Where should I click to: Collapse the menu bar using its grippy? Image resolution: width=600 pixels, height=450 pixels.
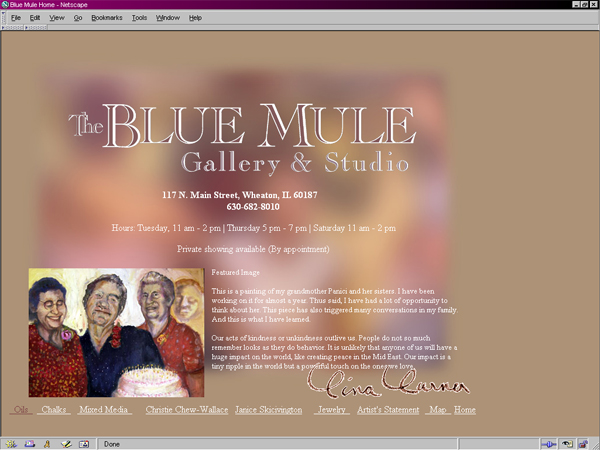[x=3, y=18]
